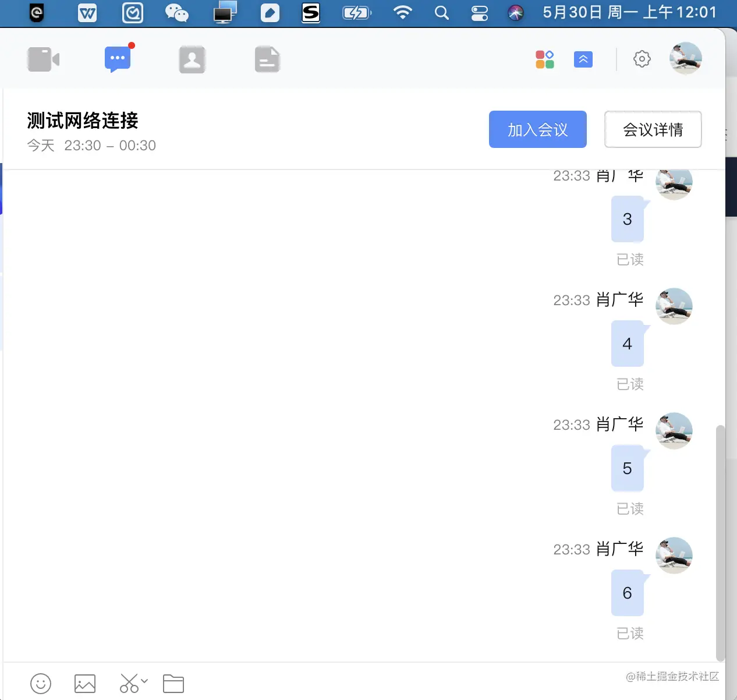
Task: Open the documents icon in top toolbar
Action: point(267,59)
